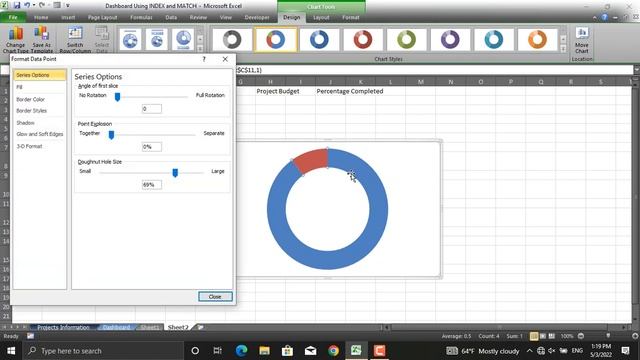This screenshot has width=640, height=360.
Task: Click the angle value input box
Action: [x=151, y=109]
